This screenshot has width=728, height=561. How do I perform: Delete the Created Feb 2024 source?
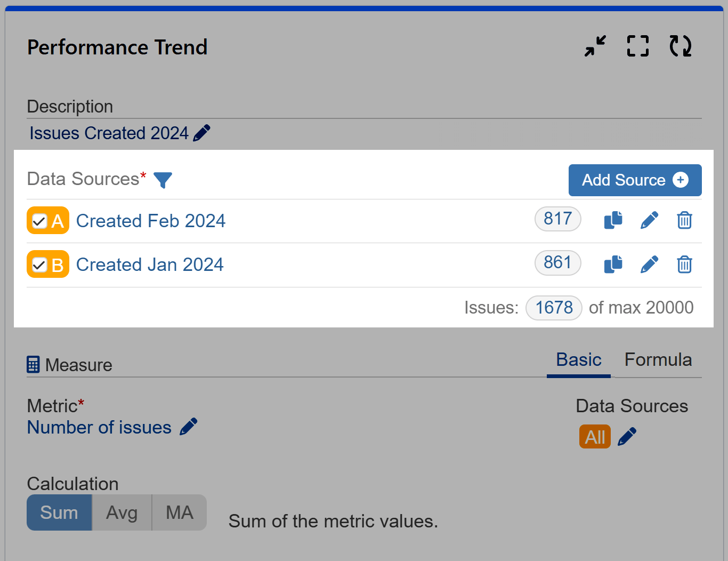tap(684, 220)
